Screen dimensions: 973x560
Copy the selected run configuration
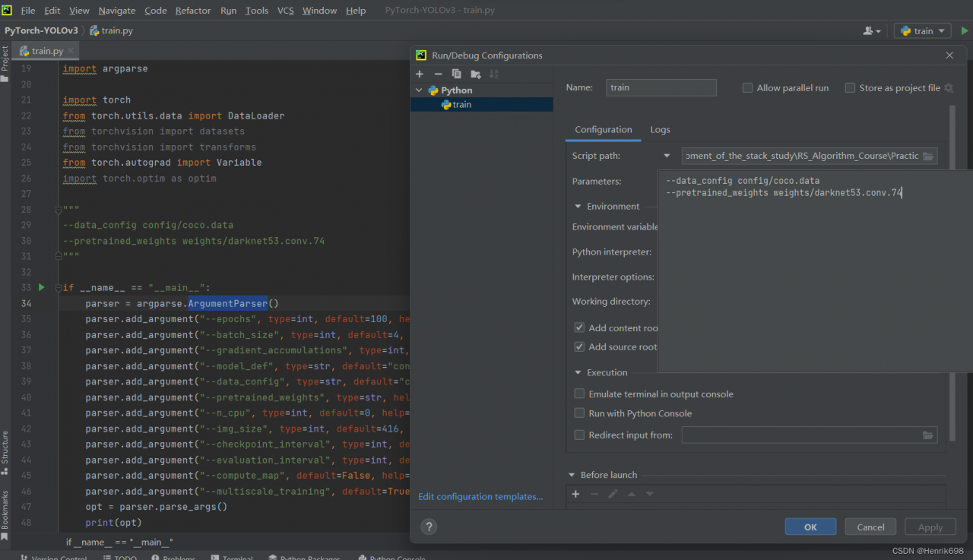click(x=456, y=74)
